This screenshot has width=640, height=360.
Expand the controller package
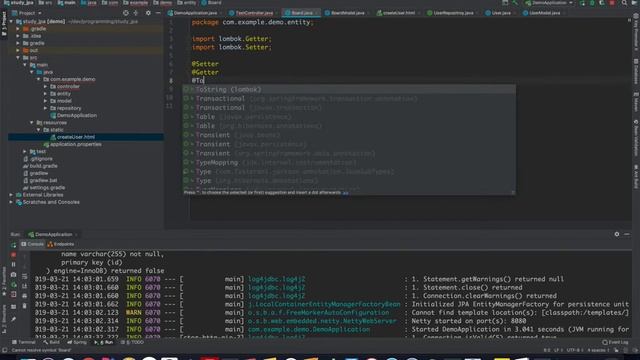pos(46,87)
